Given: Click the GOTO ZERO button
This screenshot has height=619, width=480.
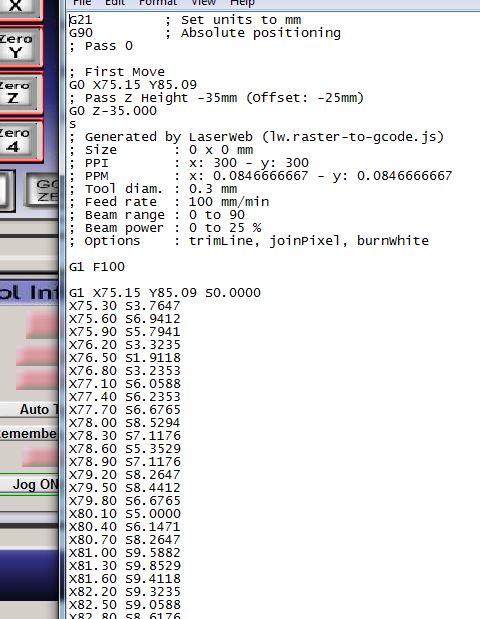Looking at the screenshot, I should tap(43, 190).
